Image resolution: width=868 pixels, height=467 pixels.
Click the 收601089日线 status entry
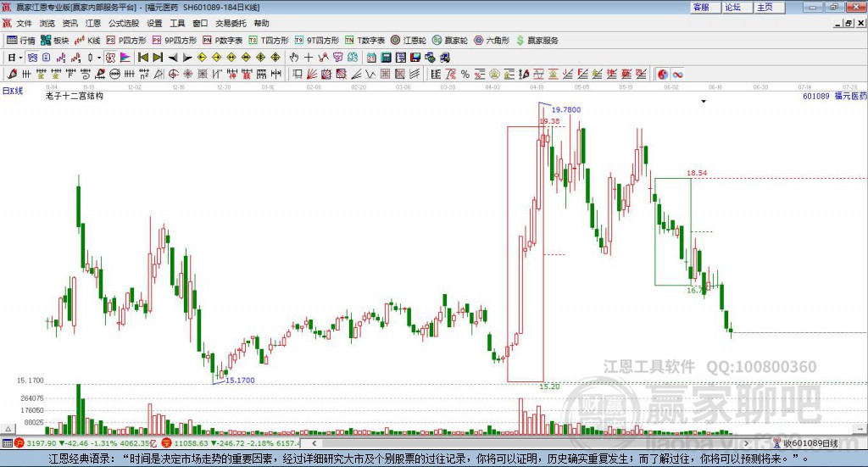coord(805,443)
